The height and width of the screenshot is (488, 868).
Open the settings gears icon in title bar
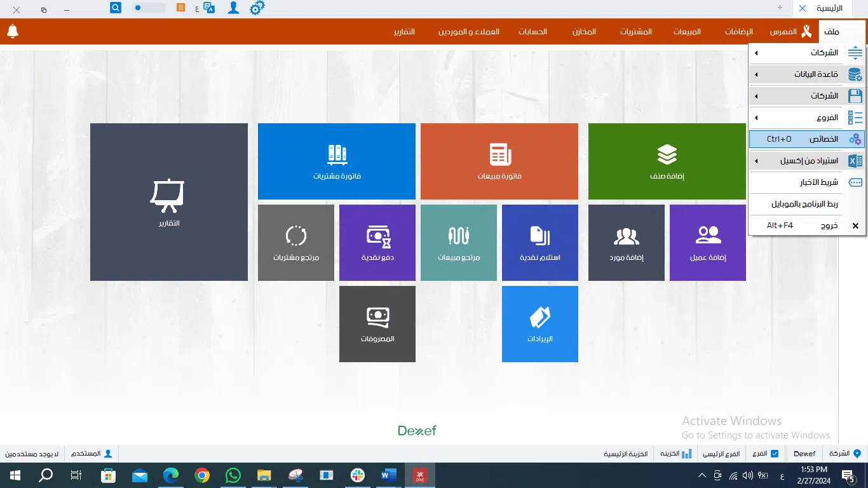point(257,8)
